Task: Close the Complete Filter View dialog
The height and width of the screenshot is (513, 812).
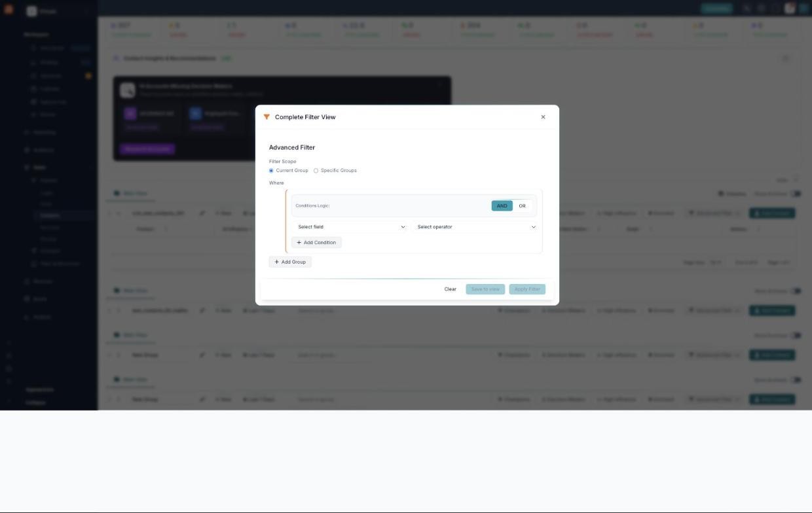Action: (543, 117)
